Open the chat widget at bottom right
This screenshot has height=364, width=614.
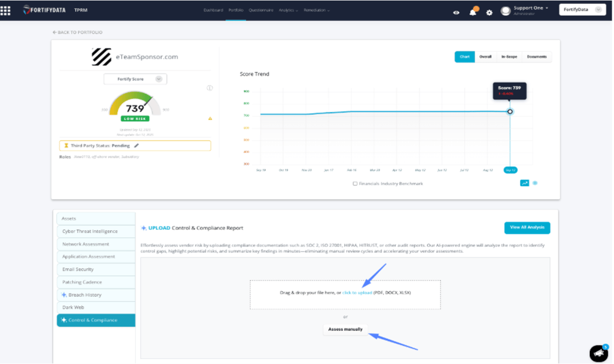(x=598, y=353)
